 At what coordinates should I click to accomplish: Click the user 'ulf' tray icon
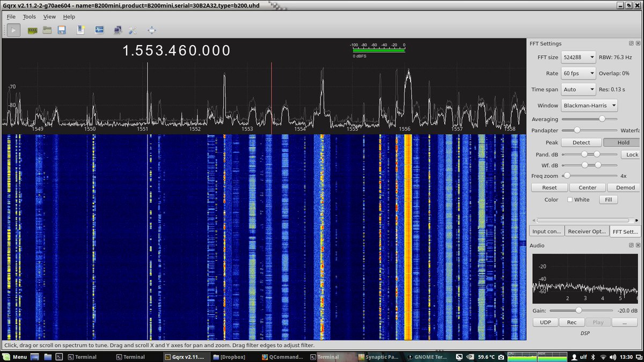point(579,357)
